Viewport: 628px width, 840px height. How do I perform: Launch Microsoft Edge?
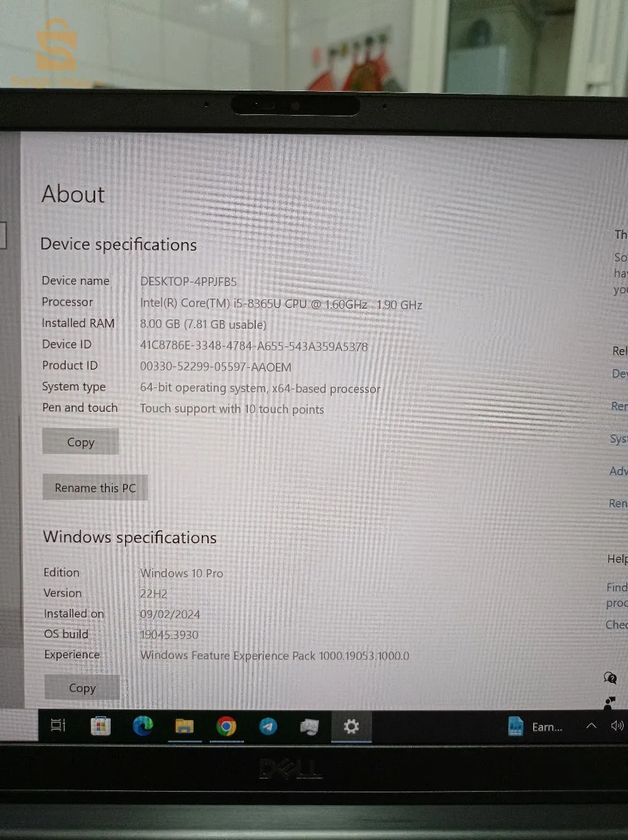click(x=142, y=726)
